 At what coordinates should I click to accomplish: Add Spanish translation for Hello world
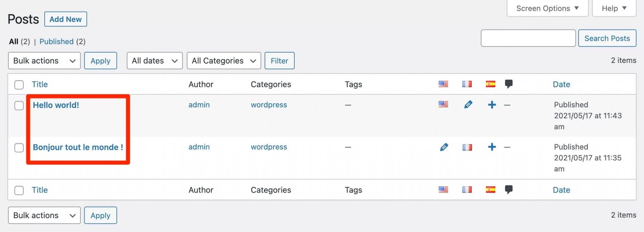(x=492, y=105)
